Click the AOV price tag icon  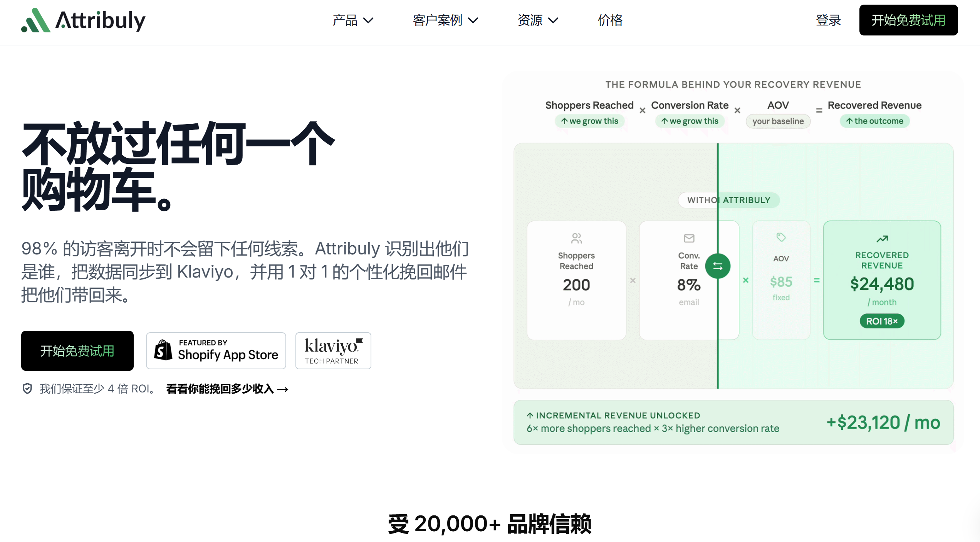pyautogui.click(x=781, y=237)
